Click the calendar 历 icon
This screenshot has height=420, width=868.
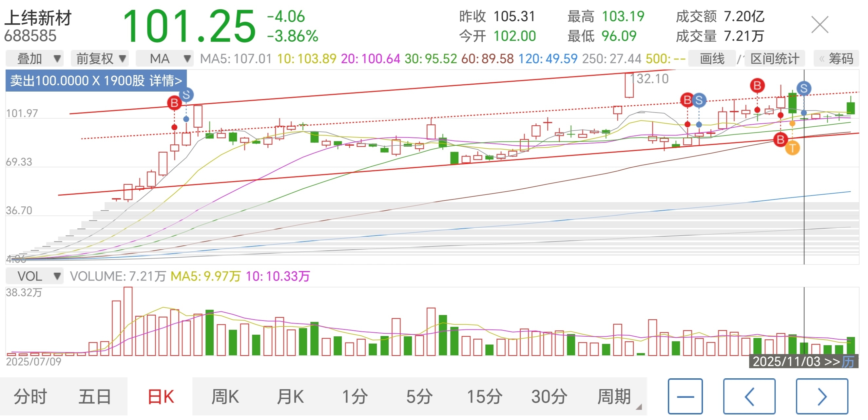tap(848, 362)
